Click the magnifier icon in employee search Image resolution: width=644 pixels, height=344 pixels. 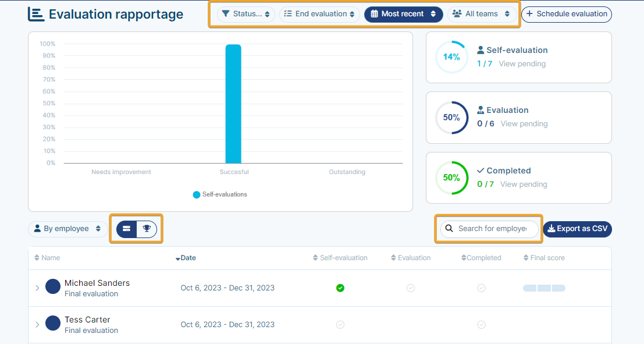(x=449, y=229)
